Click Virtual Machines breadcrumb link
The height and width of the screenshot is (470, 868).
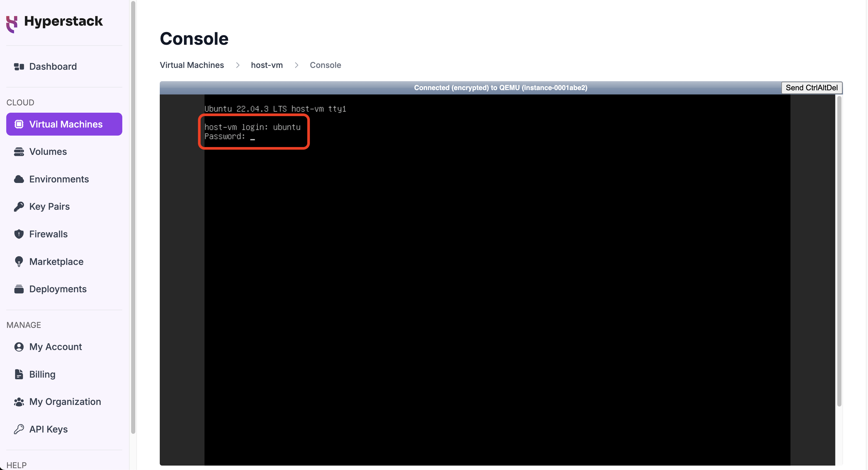192,65
